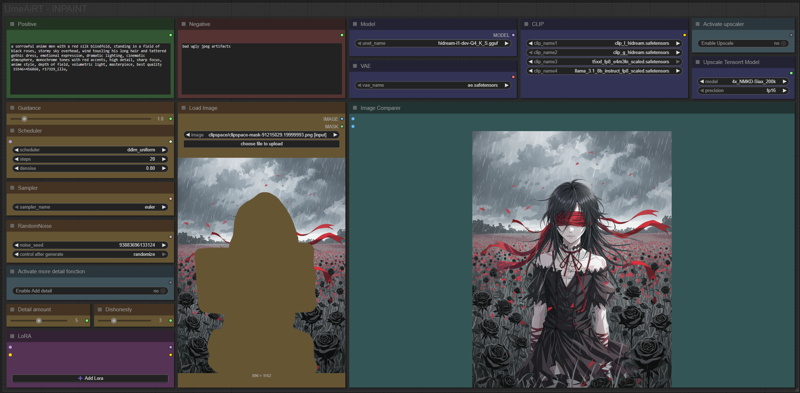Collapse the RandomNoise node using its title dot
The image size is (800, 393).
(x=12, y=226)
